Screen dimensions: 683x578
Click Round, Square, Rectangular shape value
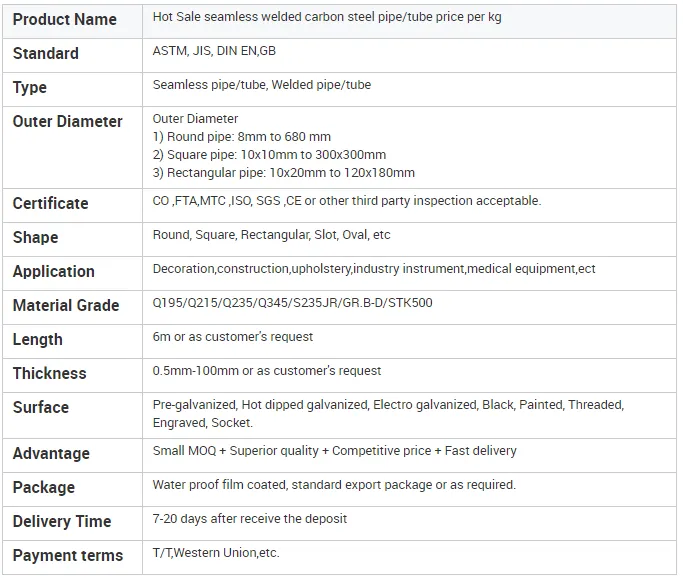coord(271,235)
